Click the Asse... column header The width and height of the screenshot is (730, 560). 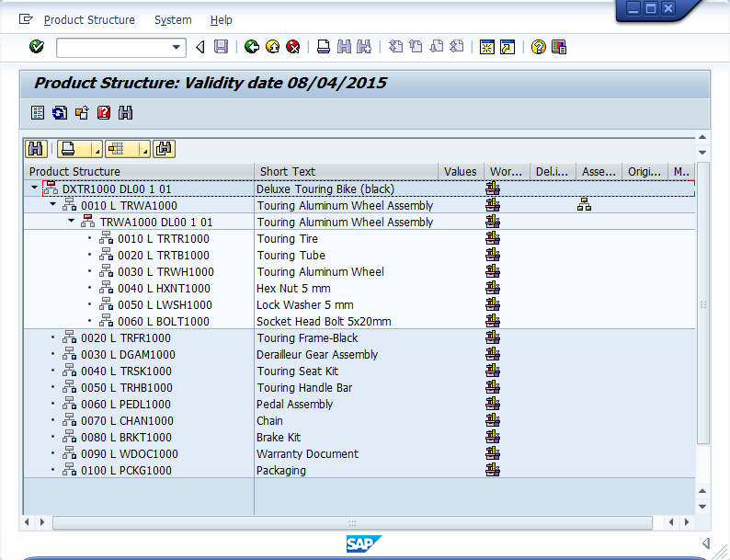pyautogui.click(x=599, y=171)
